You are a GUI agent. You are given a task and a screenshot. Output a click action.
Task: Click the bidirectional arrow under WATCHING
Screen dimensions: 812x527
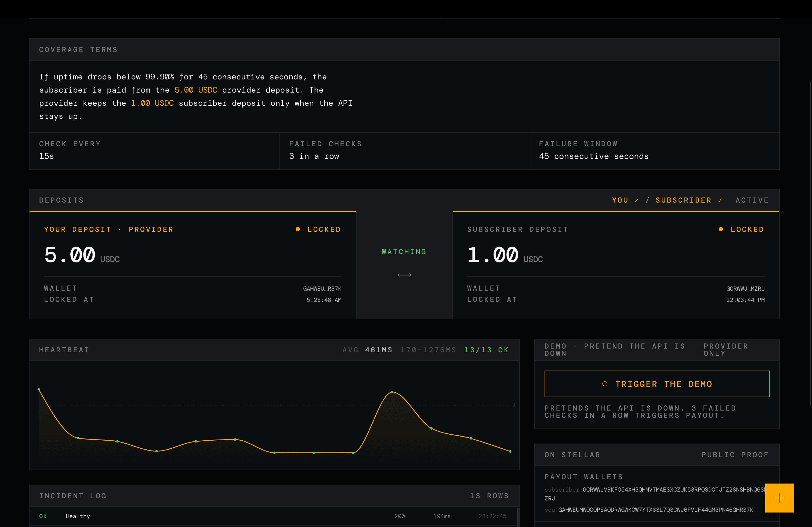click(x=404, y=275)
